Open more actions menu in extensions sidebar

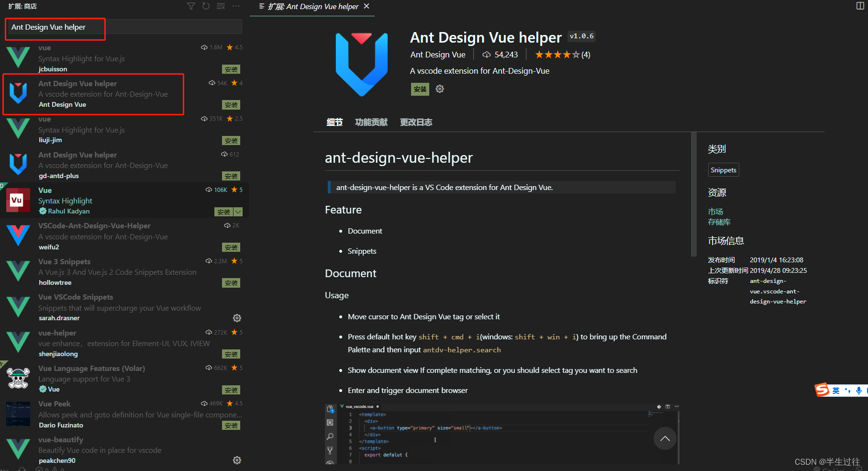click(236, 6)
